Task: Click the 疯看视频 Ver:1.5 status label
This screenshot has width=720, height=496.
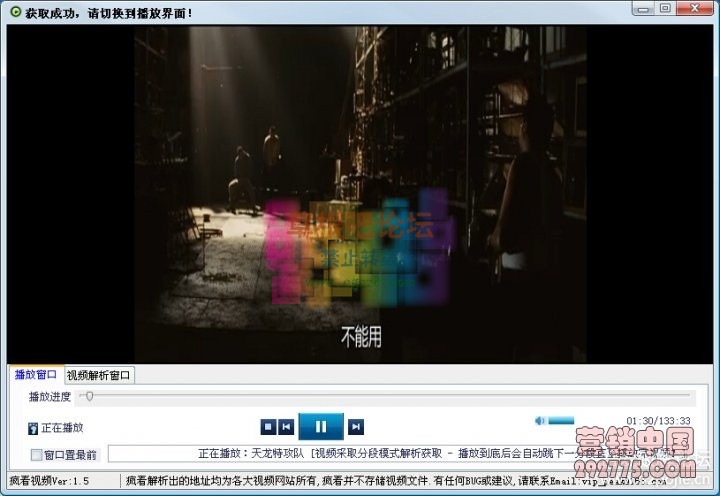Action: 49,481
